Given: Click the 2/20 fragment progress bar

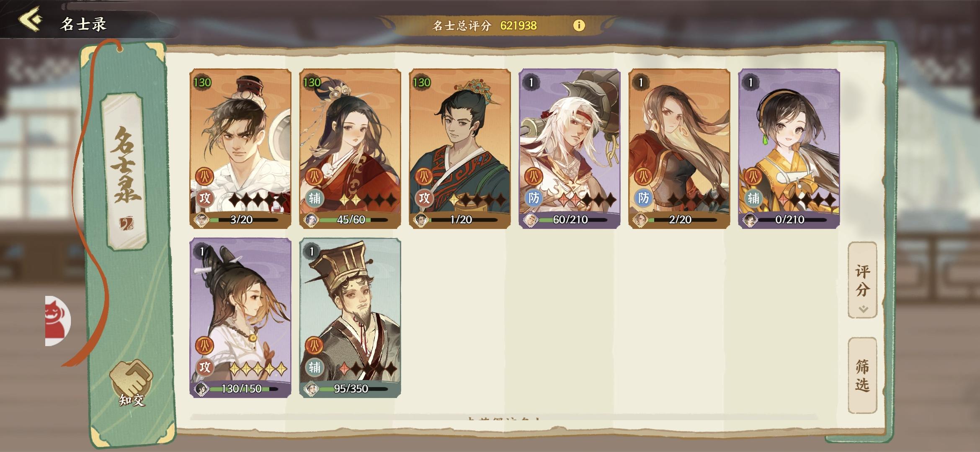Looking at the screenshot, I should point(679,220).
